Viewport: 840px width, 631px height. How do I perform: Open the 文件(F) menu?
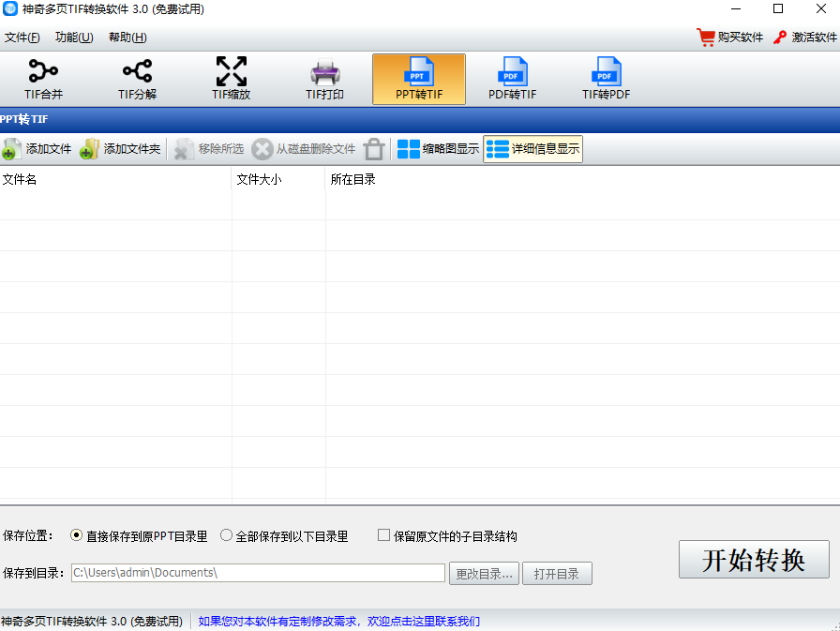(x=22, y=38)
